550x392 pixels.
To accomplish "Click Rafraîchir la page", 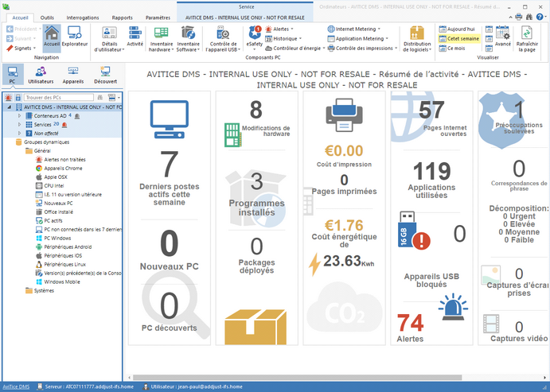I will click(x=527, y=38).
